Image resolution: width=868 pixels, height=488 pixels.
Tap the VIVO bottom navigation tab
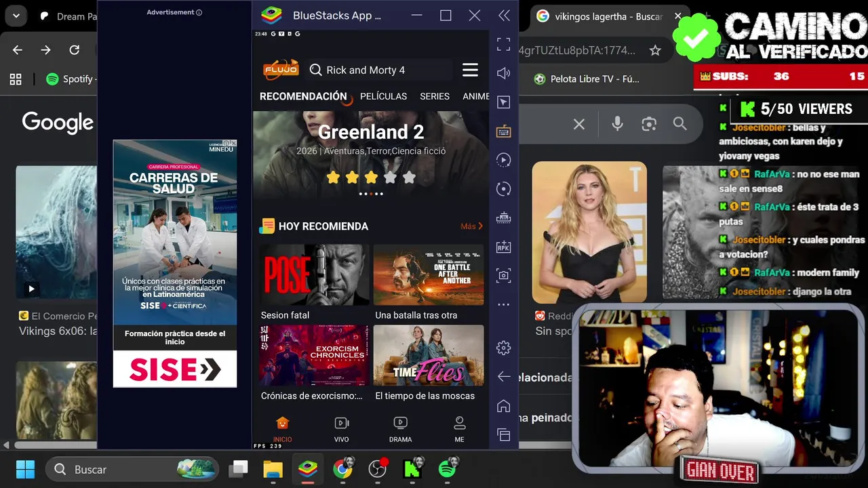[342, 429]
